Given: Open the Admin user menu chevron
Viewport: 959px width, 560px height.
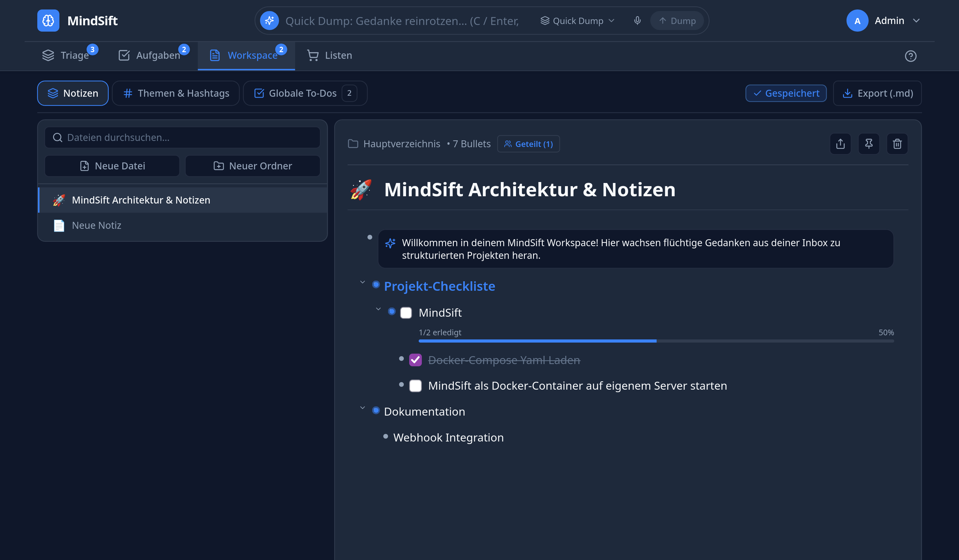Looking at the screenshot, I should (916, 21).
